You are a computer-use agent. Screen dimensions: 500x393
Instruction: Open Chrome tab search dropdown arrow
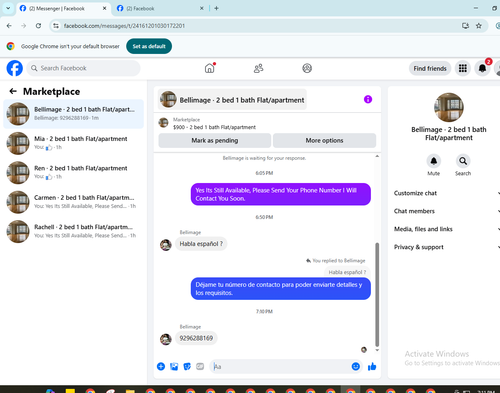pos(8,8)
